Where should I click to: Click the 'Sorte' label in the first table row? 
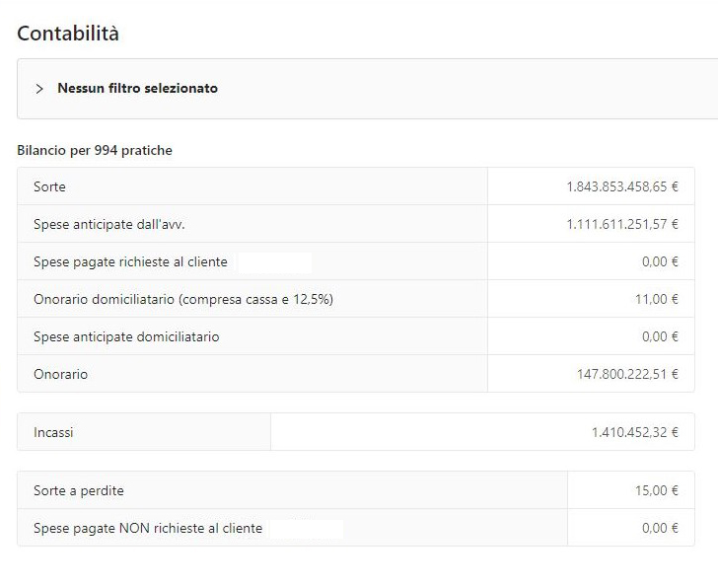49,186
